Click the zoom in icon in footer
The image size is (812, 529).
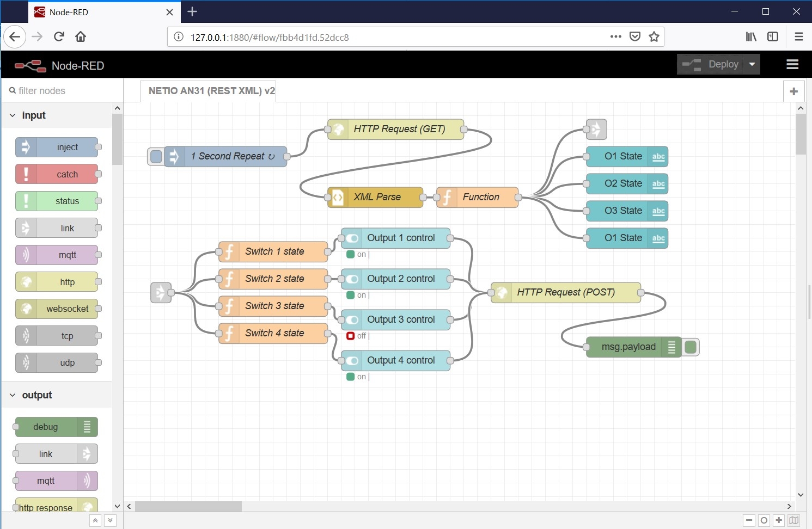[779, 520]
